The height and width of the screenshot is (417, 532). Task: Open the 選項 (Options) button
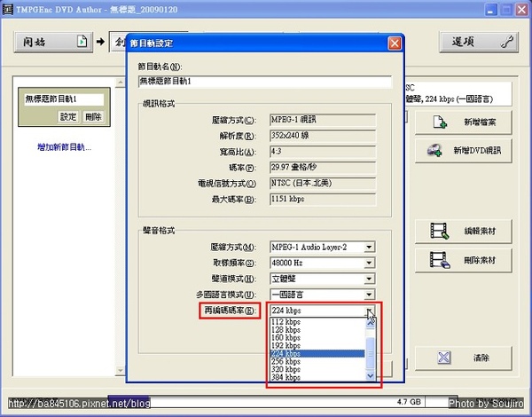pos(479,42)
